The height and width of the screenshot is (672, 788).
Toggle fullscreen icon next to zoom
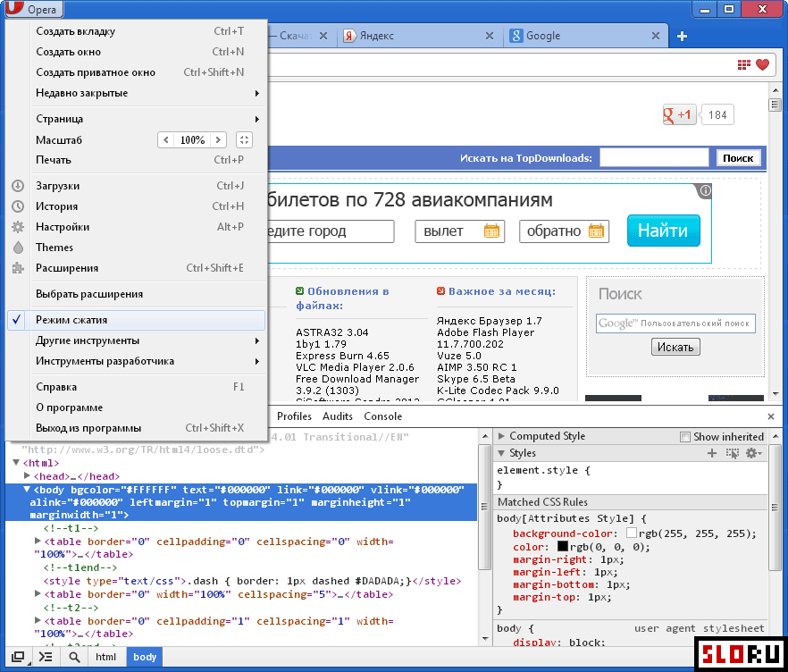pos(244,139)
